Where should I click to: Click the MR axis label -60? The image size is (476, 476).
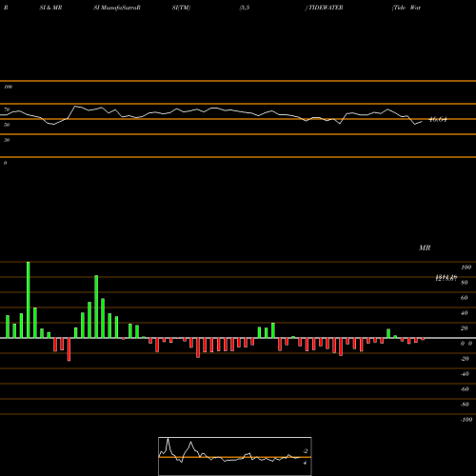[465, 389]
